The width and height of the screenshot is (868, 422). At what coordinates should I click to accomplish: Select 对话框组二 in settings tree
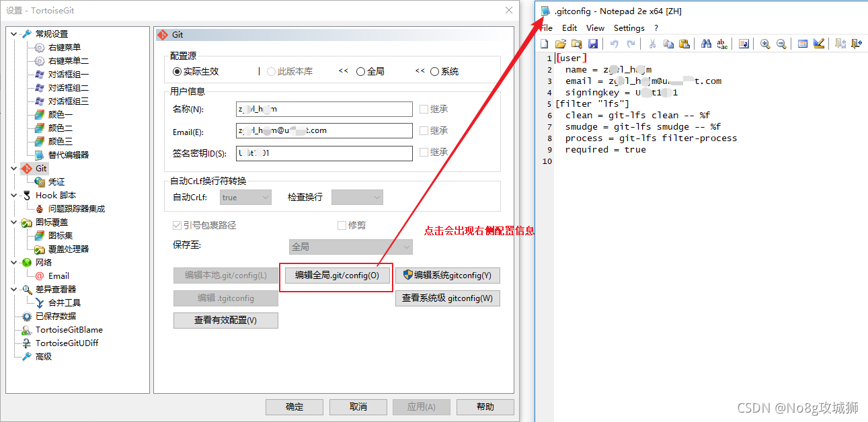point(69,87)
